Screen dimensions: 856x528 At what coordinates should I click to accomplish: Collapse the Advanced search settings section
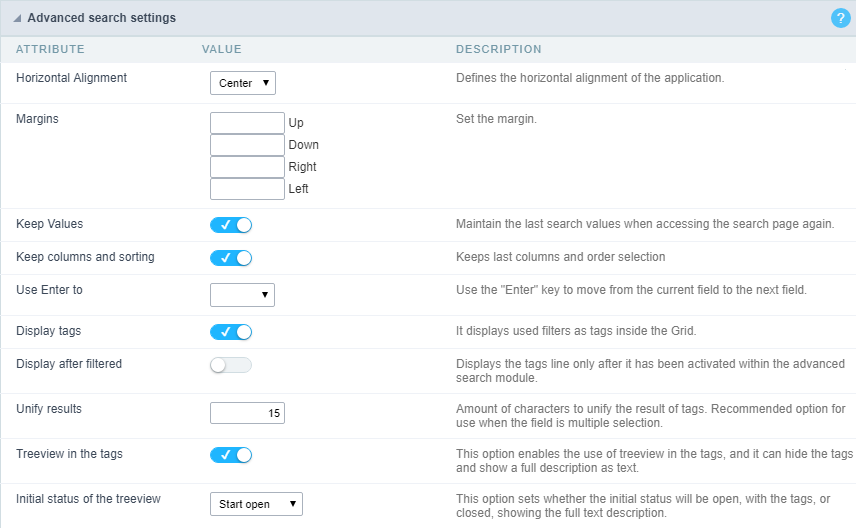tap(17, 18)
